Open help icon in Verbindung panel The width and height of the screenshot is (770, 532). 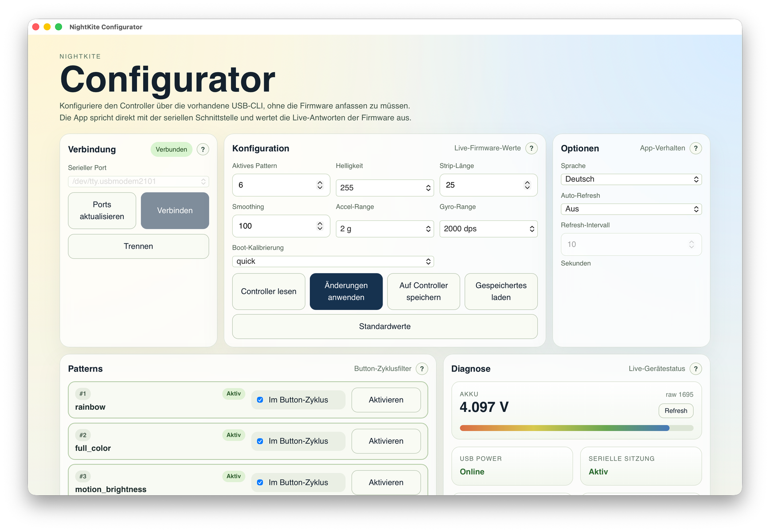coord(203,149)
